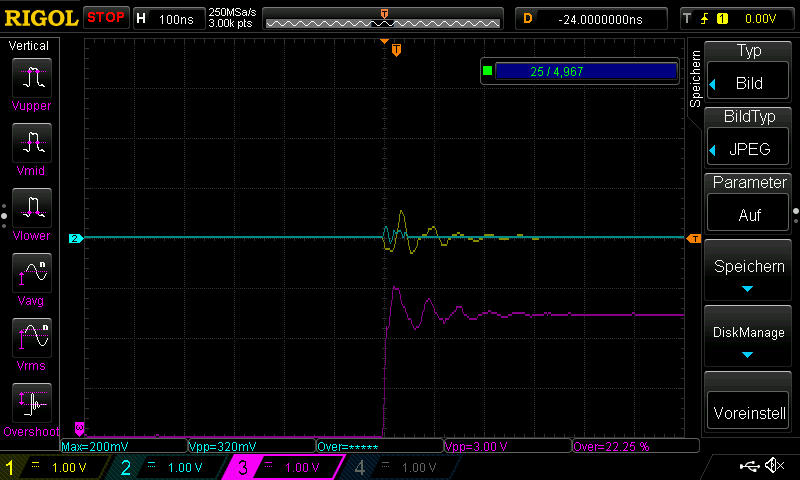This screenshot has height=480, width=800.
Task: Select the Vrms measurement icon
Action: (x=32, y=336)
